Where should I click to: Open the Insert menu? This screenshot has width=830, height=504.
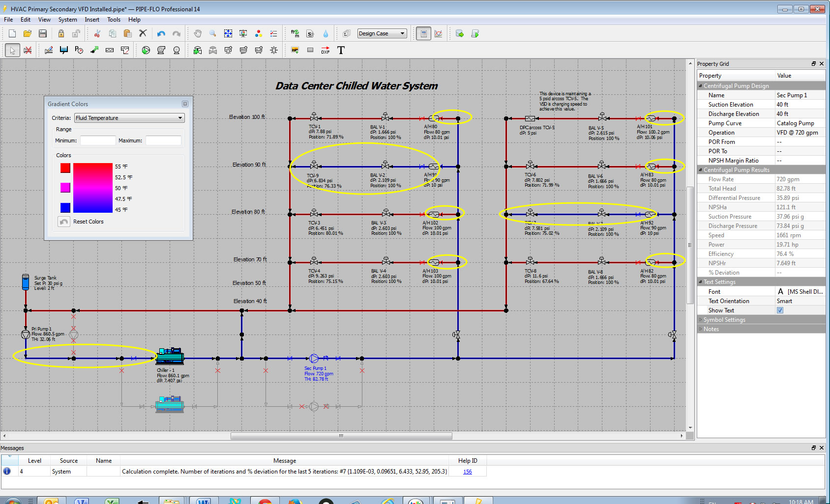[92, 20]
